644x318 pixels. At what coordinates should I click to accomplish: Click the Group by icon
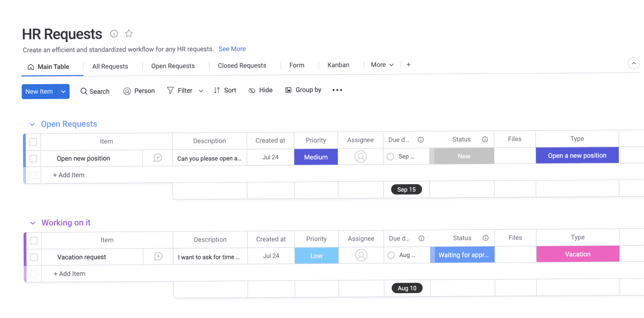[288, 90]
